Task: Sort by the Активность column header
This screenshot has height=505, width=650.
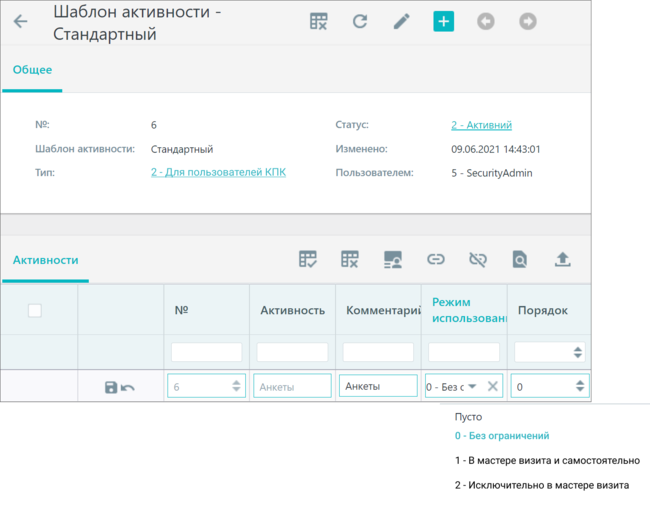Action: click(x=292, y=310)
